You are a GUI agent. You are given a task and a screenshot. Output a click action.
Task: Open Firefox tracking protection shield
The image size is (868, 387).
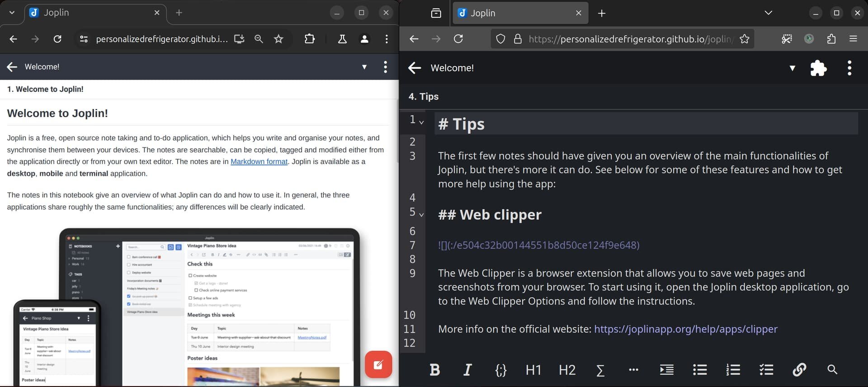(500, 39)
